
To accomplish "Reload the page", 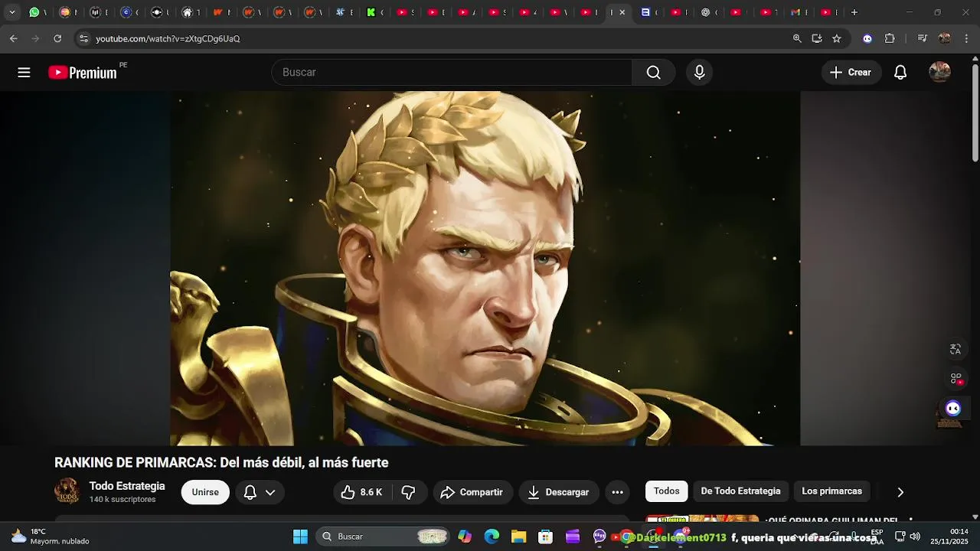I will [57, 38].
